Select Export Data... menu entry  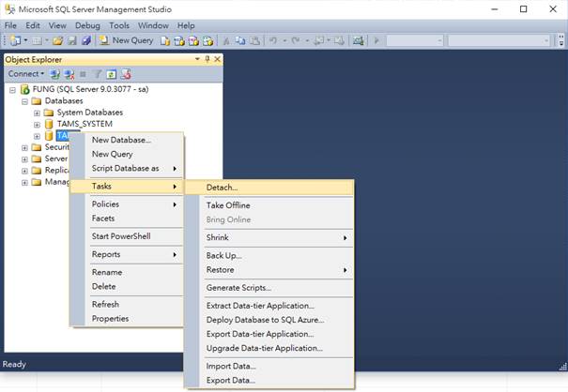(x=269, y=380)
